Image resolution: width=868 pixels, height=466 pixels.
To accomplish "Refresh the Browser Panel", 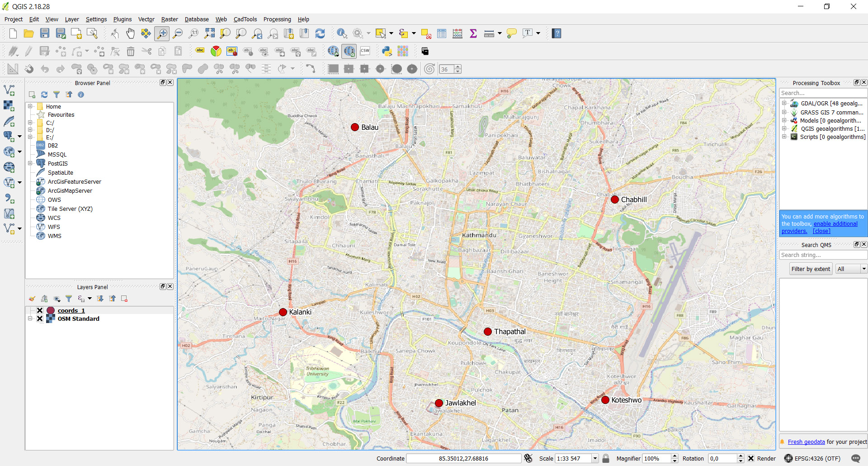I will click(44, 95).
